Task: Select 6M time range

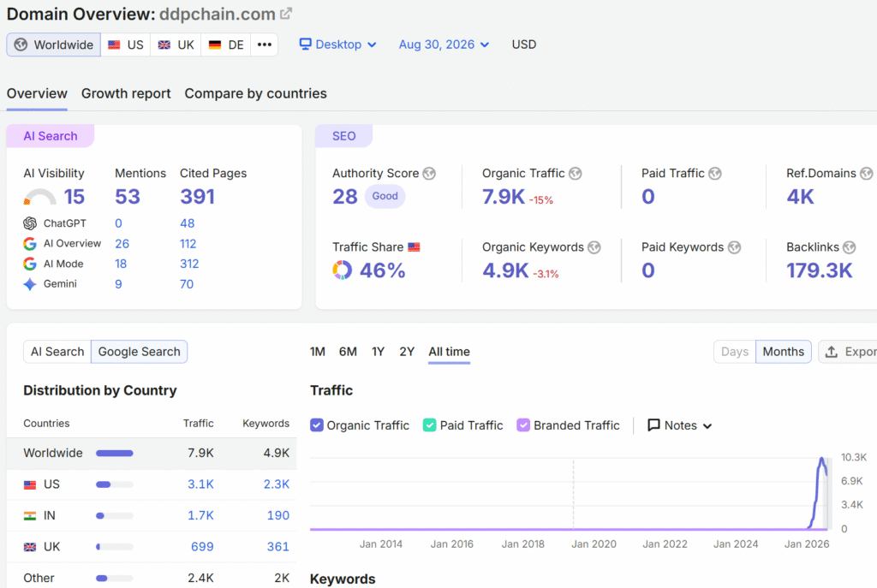Action: point(348,352)
